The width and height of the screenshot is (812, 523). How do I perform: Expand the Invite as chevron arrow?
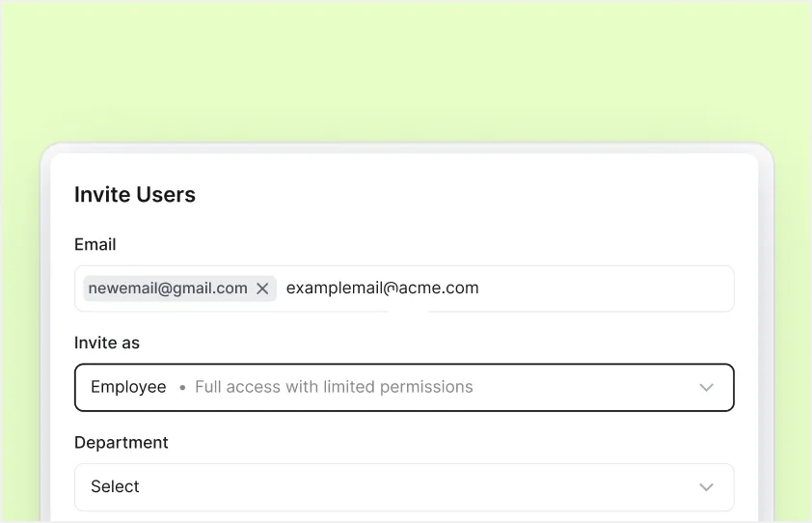click(706, 388)
